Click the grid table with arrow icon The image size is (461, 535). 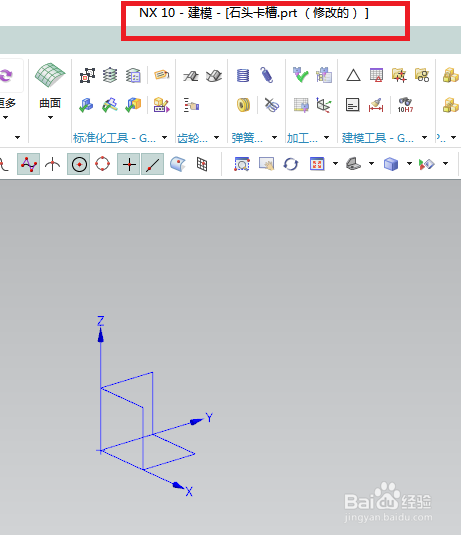click(301, 105)
